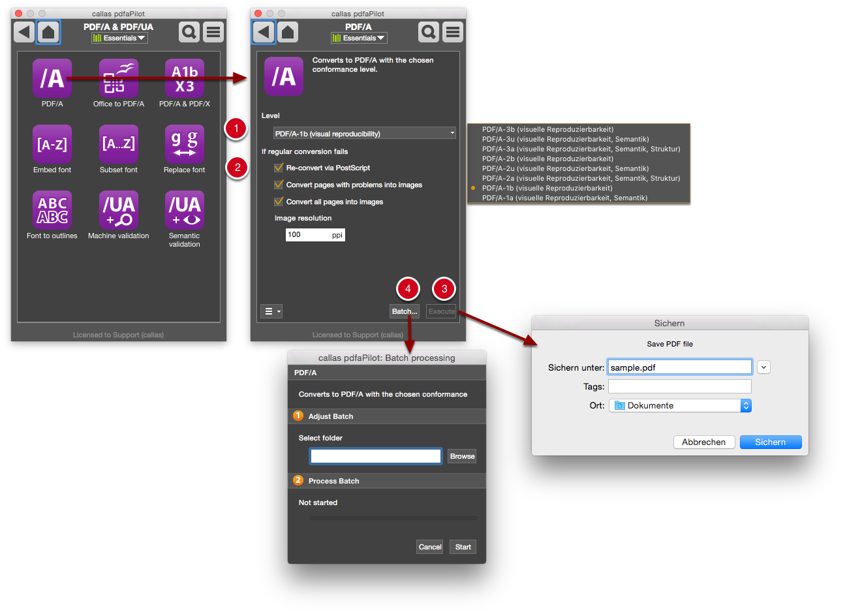Expand the save dialog with the chevron button
This screenshot has width=845, height=616.
[763, 367]
